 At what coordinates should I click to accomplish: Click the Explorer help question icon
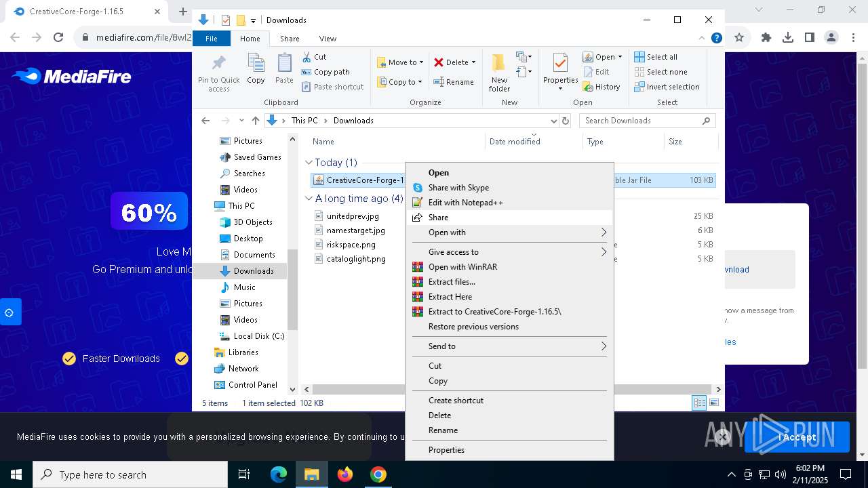(716, 39)
